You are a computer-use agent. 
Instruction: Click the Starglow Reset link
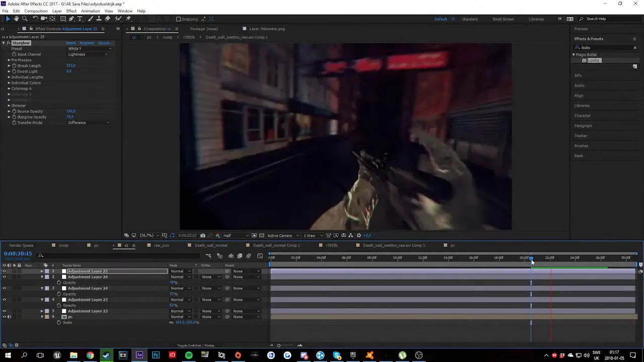tap(70, 43)
